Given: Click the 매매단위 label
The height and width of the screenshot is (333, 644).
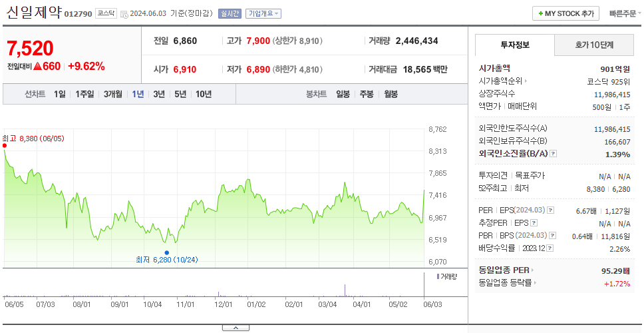Looking at the screenshot, I should 522,107.
